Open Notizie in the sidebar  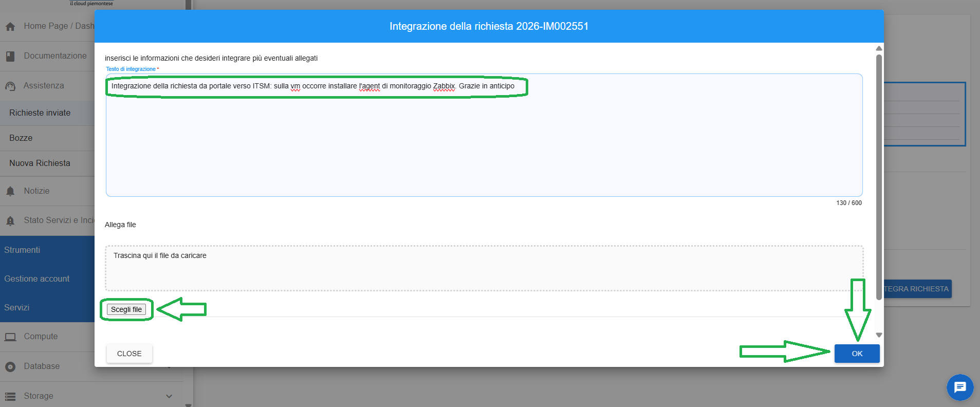tap(36, 191)
